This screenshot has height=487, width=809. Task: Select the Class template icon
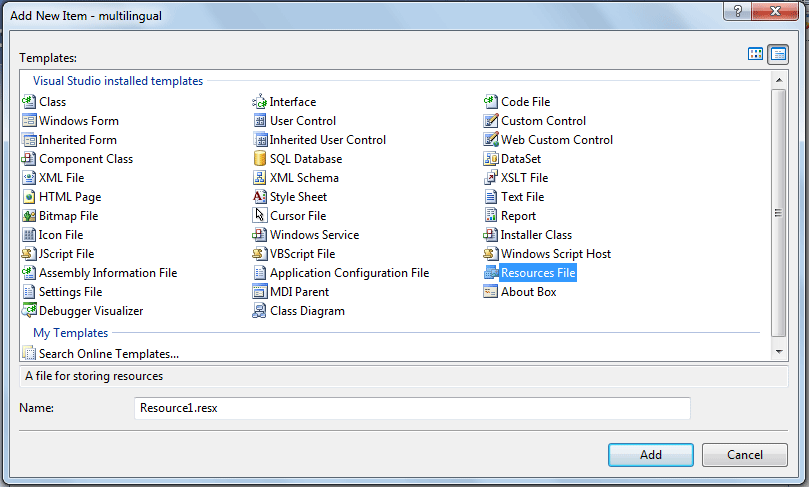point(29,102)
